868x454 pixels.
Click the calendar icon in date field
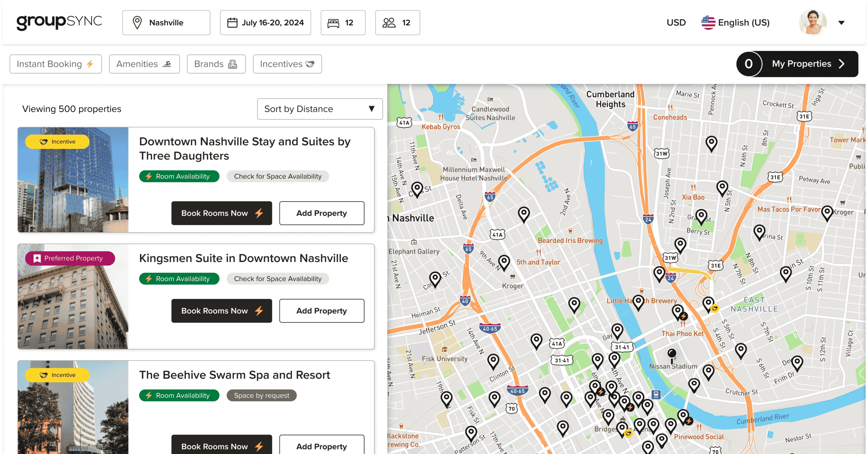232,23
